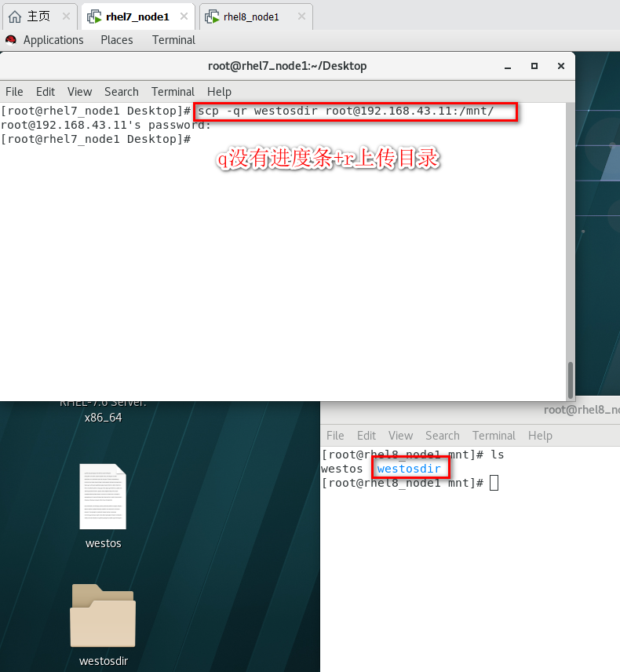The image size is (620, 672).
Task: Open File menu in rhel8 terminal
Action: pos(335,436)
